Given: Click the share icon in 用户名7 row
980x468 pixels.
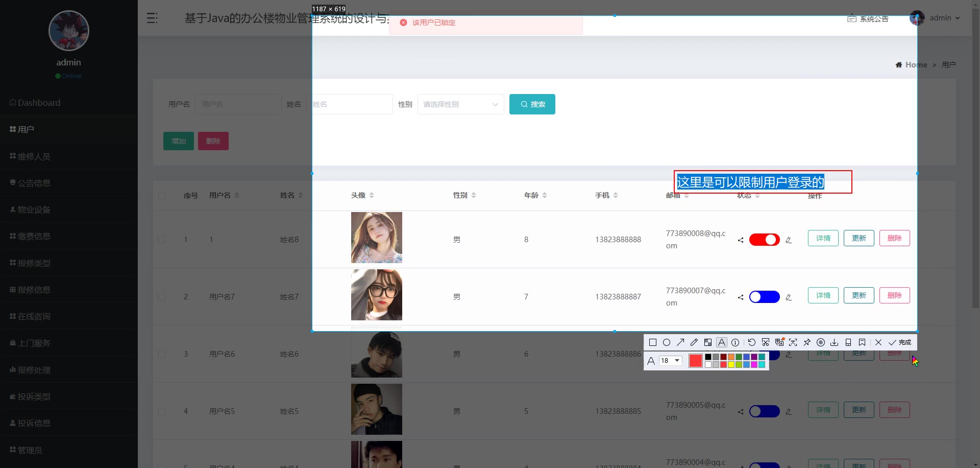Looking at the screenshot, I should click(741, 297).
